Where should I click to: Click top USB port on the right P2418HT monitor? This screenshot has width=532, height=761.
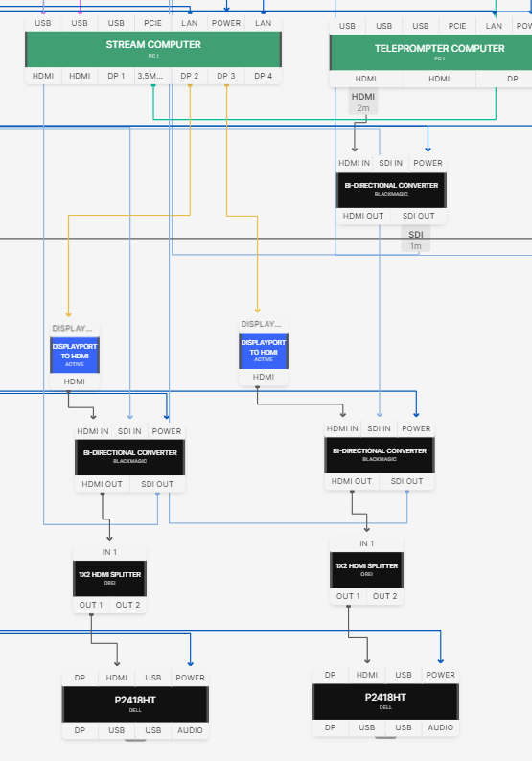(x=404, y=675)
